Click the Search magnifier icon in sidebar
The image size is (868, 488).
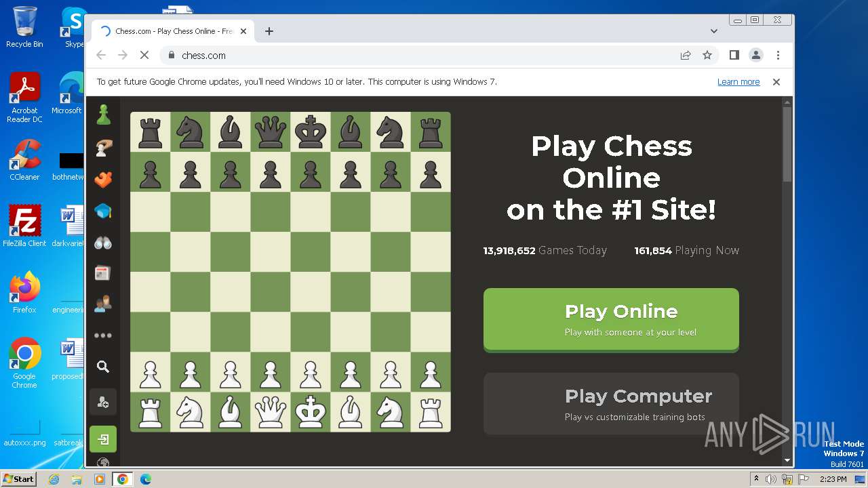click(103, 367)
